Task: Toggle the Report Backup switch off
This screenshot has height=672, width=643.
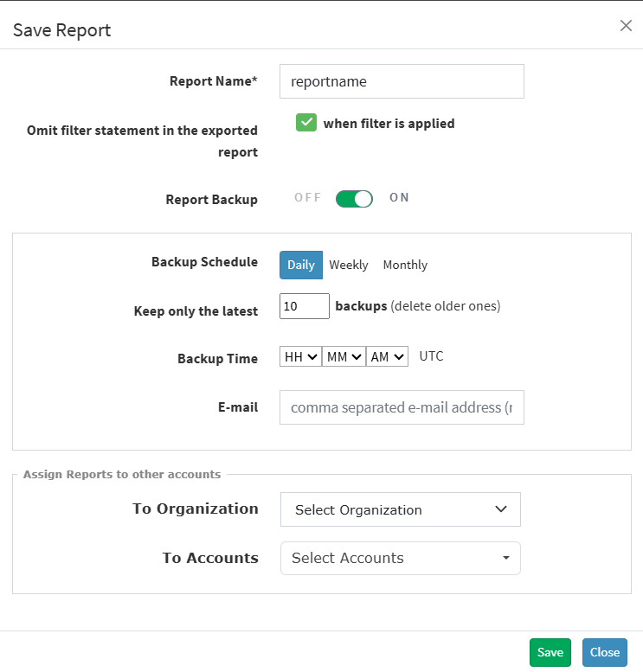Action: pos(354,199)
